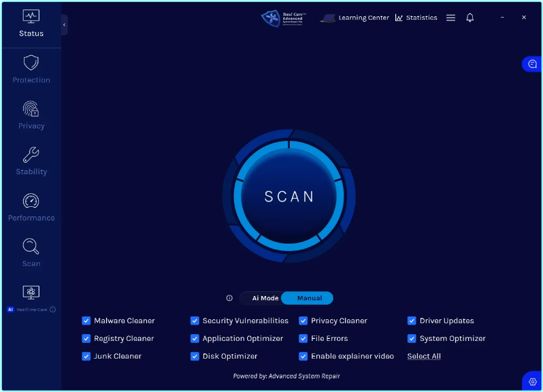Switch the mode toggle to Ai Mode
The image size is (543, 392).
(265, 298)
